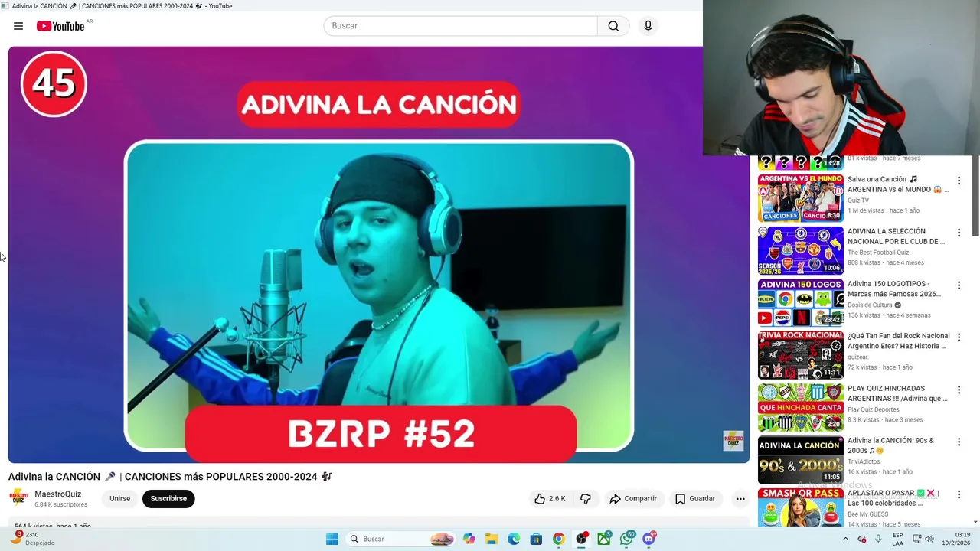Show hidden system tray icons

pyautogui.click(x=845, y=539)
